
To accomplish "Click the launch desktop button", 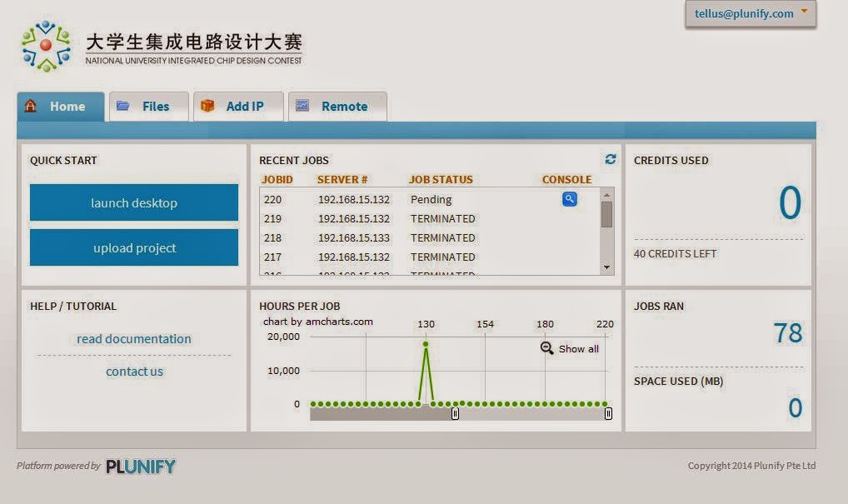I will [134, 202].
